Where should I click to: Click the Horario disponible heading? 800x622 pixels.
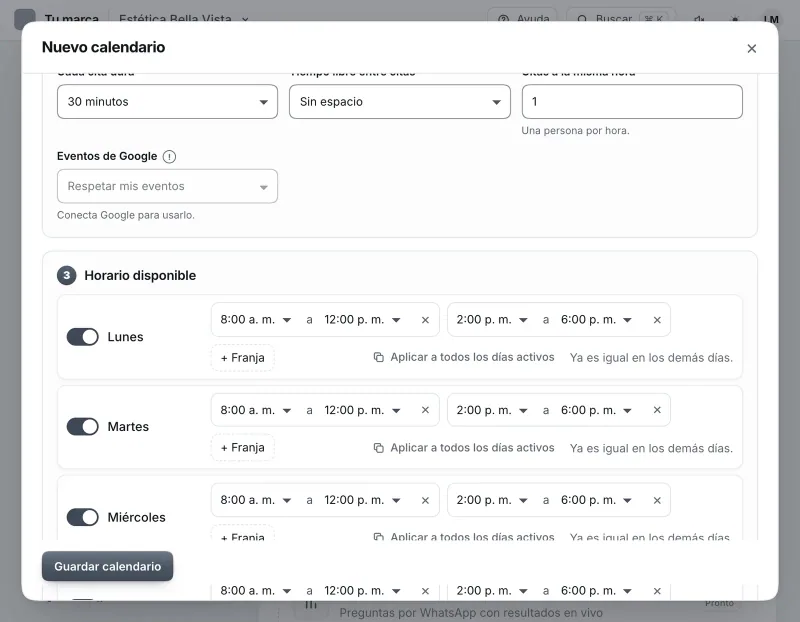(140, 276)
